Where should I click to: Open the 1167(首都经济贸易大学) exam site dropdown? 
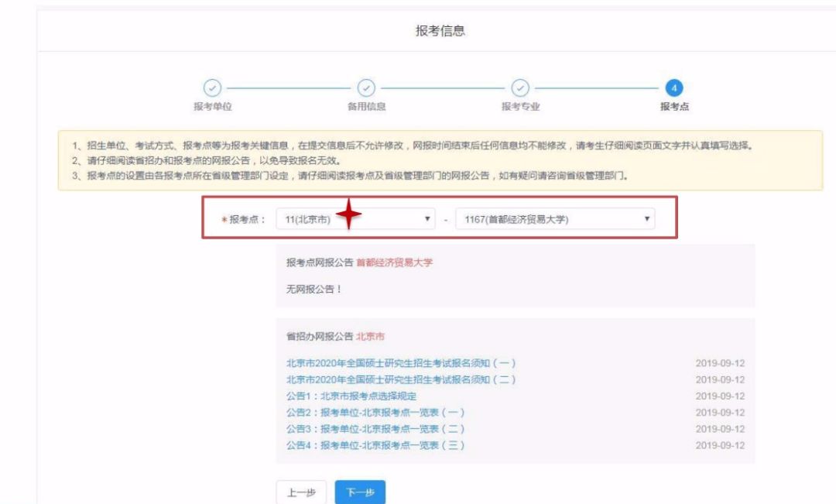[555, 220]
